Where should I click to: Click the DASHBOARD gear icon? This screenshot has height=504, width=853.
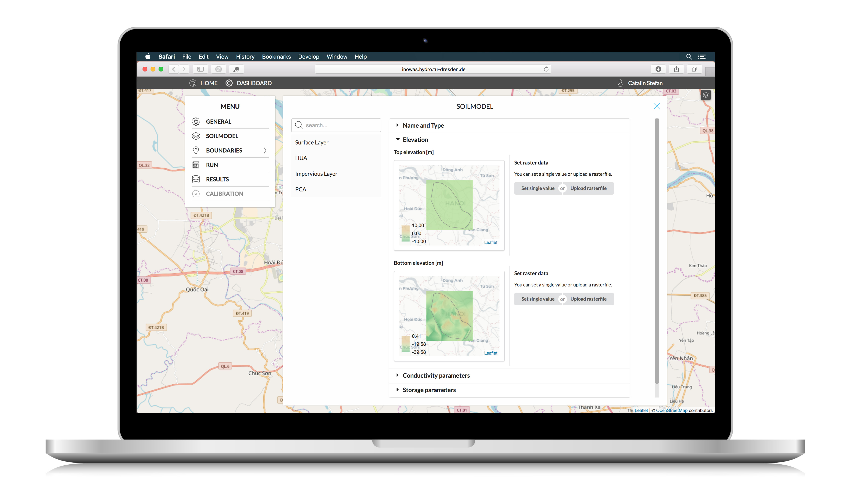click(229, 83)
